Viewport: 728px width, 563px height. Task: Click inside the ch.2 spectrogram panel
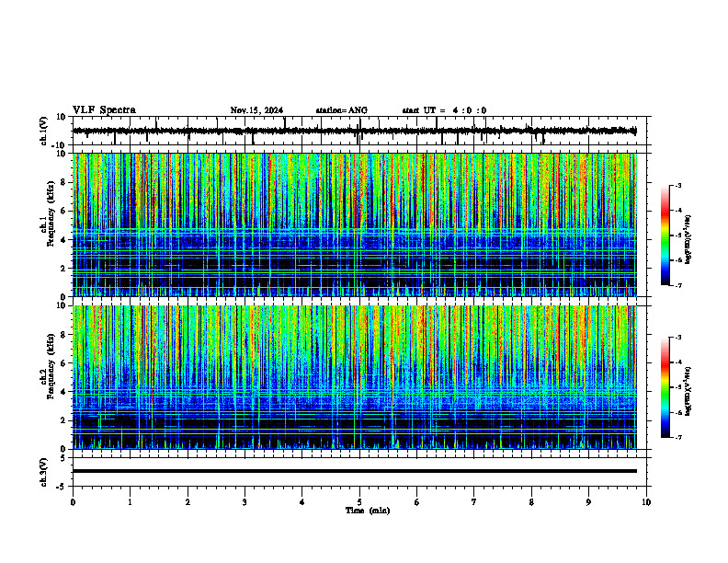(x=355, y=377)
